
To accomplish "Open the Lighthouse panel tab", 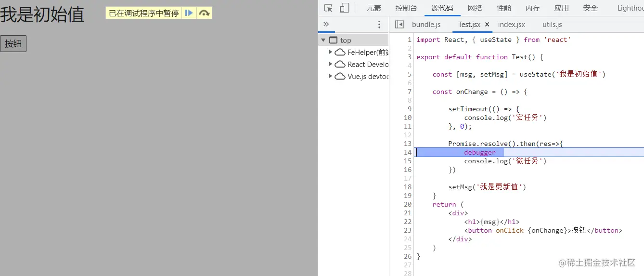I will point(630,8).
